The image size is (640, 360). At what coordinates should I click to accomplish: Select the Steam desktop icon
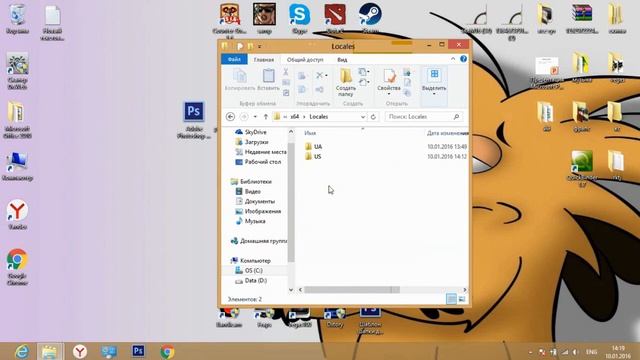tap(370, 18)
